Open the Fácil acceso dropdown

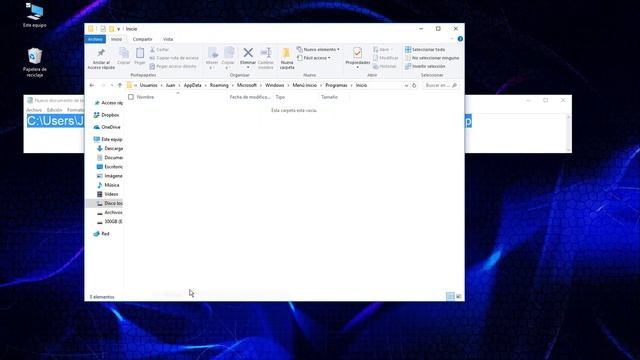pos(314,58)
